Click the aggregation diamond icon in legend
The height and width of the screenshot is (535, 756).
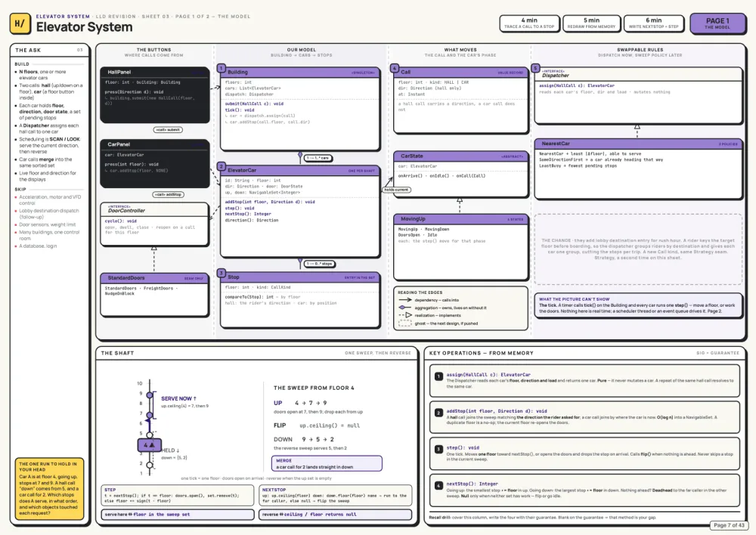point(405,308)
